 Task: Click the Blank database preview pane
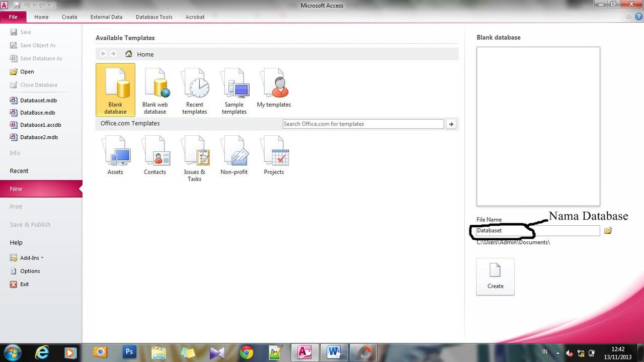pos(538,126)
